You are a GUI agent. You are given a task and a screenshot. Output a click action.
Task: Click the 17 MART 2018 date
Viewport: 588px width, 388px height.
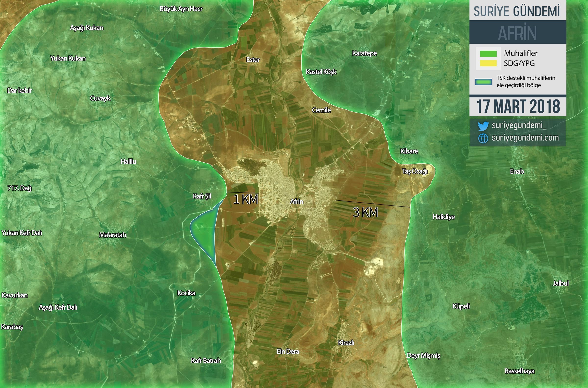tap(518, 106)
